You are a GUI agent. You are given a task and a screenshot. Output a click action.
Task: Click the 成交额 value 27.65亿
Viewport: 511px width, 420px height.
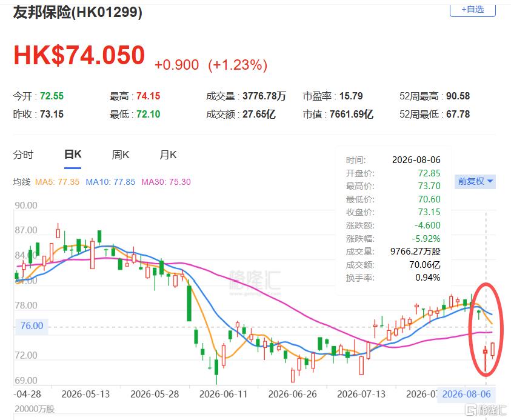tap(259, 115)
